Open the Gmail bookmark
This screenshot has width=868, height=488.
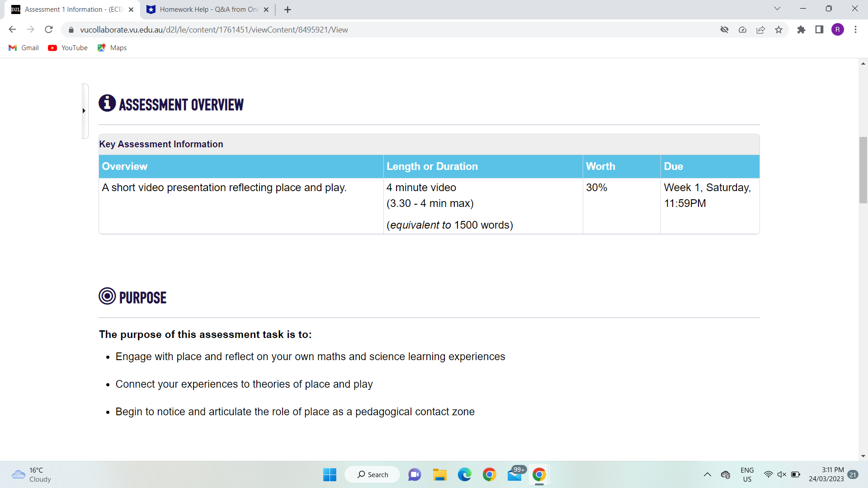pyautogui.click(x=24, y=48)
